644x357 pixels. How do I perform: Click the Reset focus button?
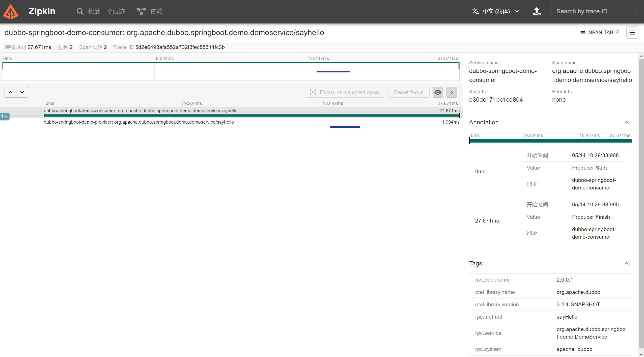(x=408, y=92)
